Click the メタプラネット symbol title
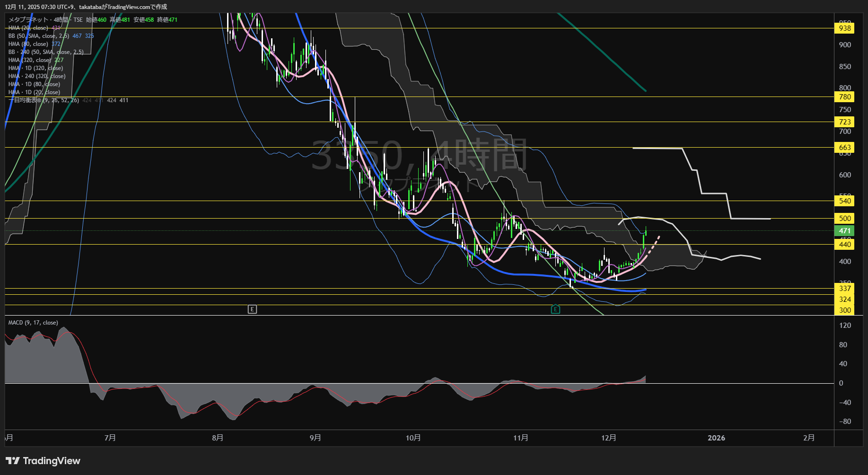This screenshot has width=868, height=475. pos(28,20)
